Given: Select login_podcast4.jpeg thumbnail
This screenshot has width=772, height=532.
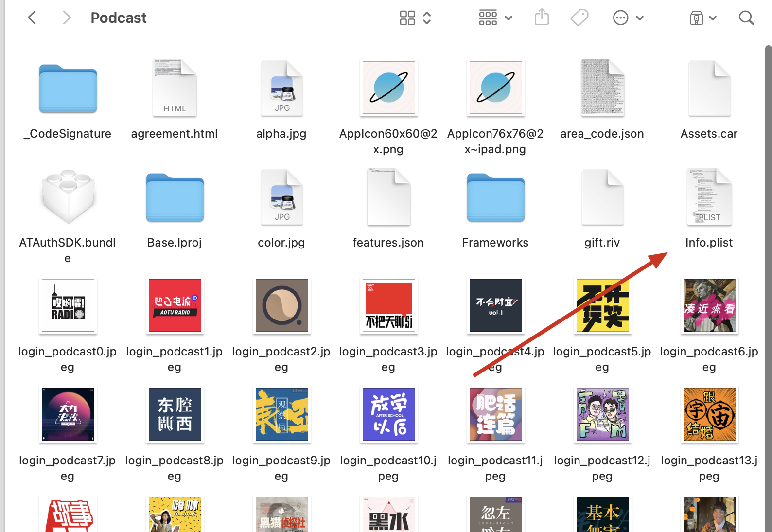Looking at the screenshot, I should (495, 305).
